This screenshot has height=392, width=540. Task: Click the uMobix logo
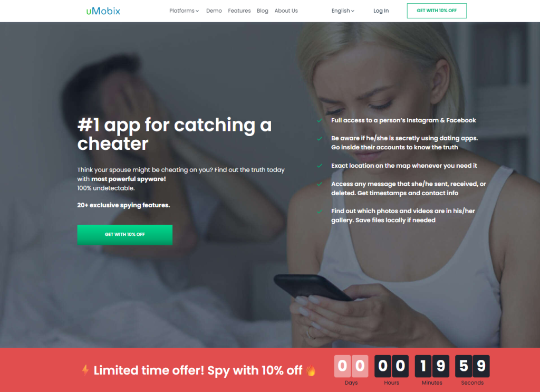pyautogui.click(x=103, y=11)
